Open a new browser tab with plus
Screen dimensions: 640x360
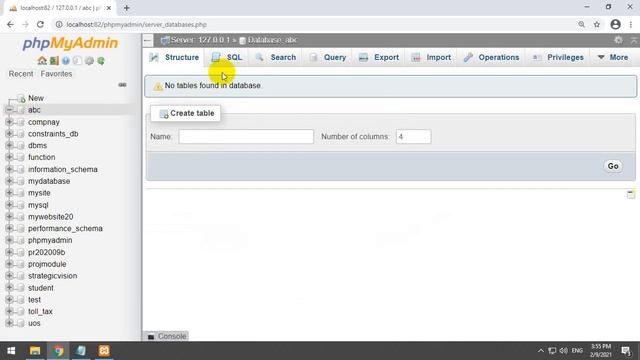(x=127, y=8)
